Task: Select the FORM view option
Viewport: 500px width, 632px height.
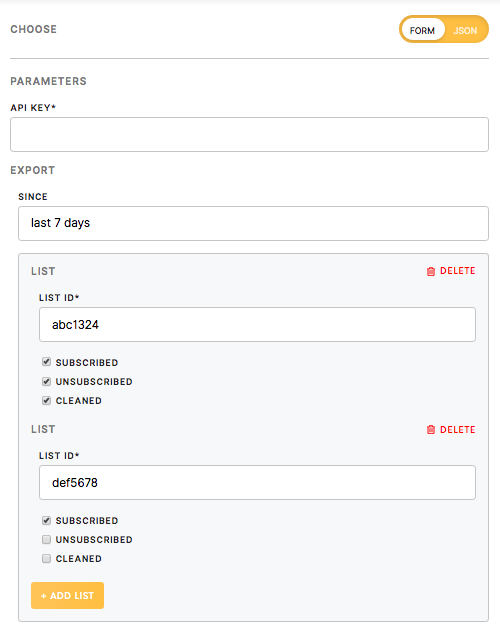Action: click(422, 31)
